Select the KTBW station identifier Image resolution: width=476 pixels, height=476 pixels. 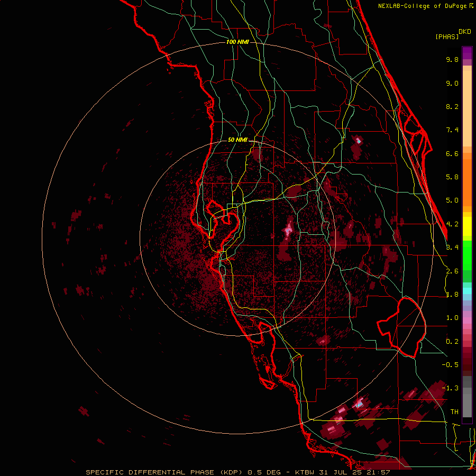[x=304, y=472]
